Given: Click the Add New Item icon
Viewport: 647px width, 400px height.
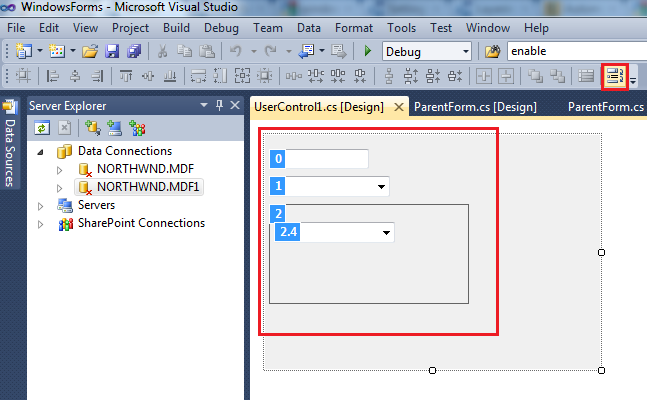Looking at the screenshot, I should pos(57,51).
